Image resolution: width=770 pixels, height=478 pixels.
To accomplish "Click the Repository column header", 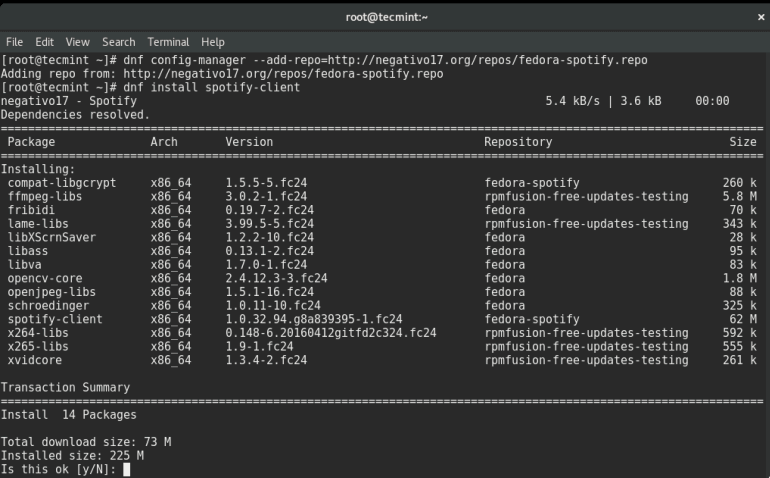I will click(x=518, y=142).
